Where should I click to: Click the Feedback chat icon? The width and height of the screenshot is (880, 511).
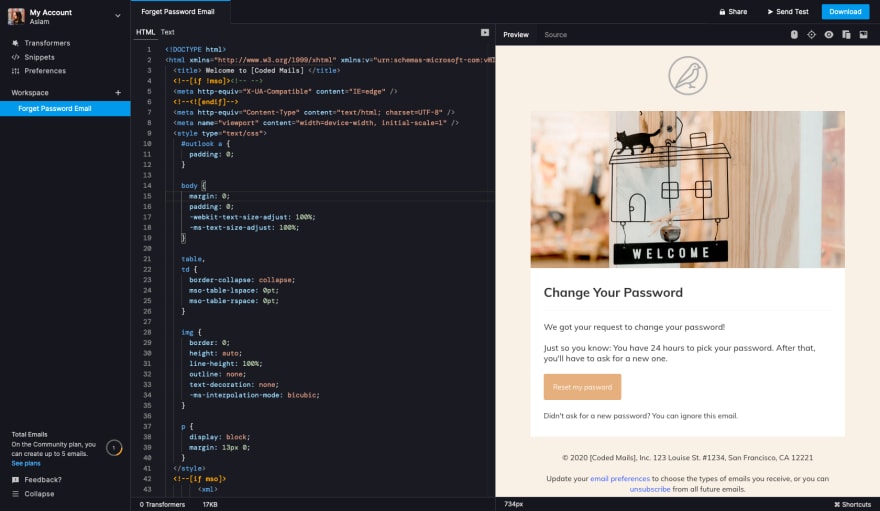click(x=15, y=480)
